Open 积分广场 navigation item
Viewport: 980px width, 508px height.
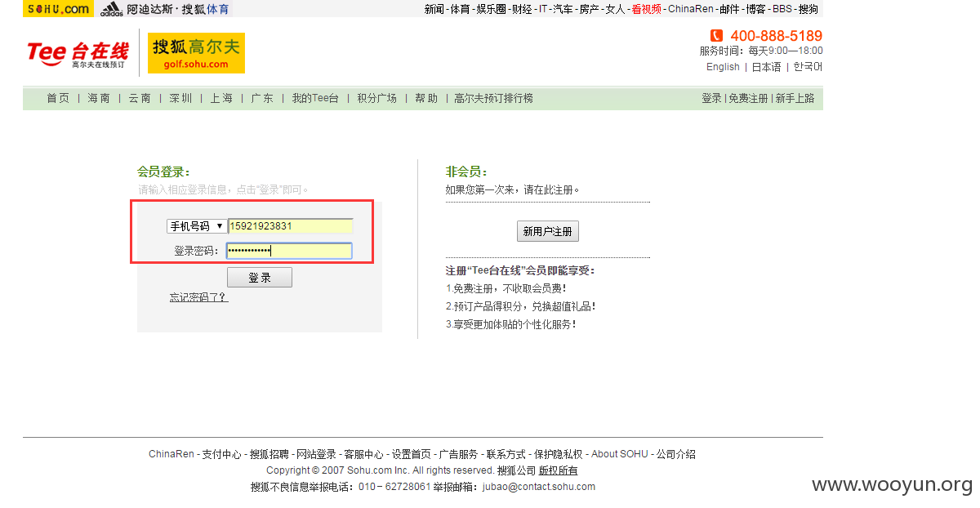click(376, 98)
